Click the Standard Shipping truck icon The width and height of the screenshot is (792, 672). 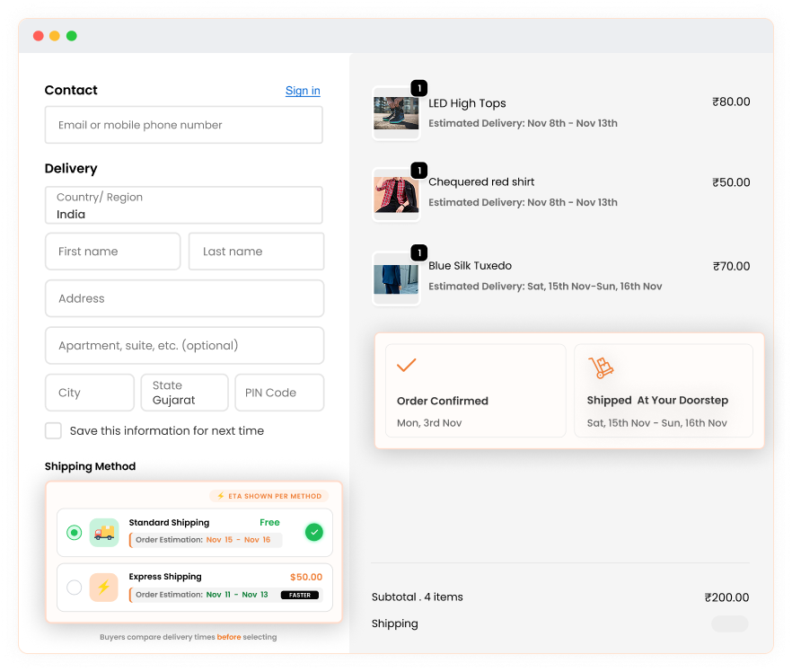pos(104,533)
